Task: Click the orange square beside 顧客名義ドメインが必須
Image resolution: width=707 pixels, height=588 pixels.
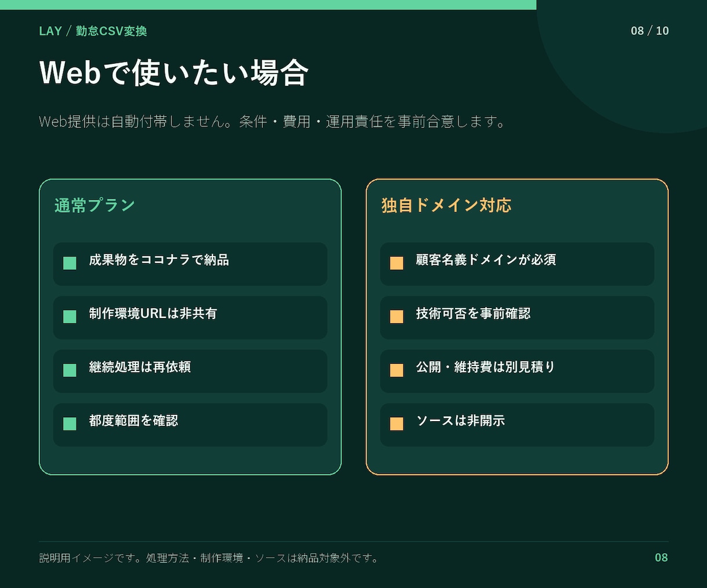Action: pos(396,263)
